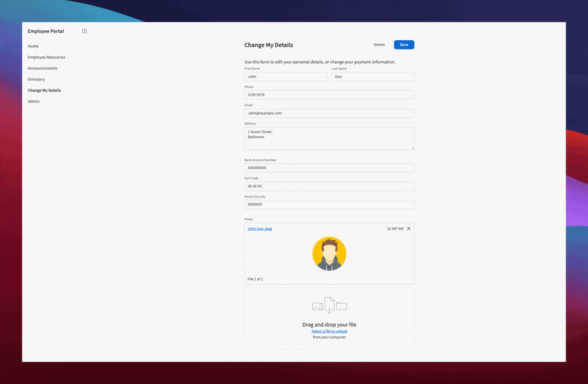Open the John Icon.jpeg file link
The height and width of the screenshot is (384, 588).
(259, 228)
